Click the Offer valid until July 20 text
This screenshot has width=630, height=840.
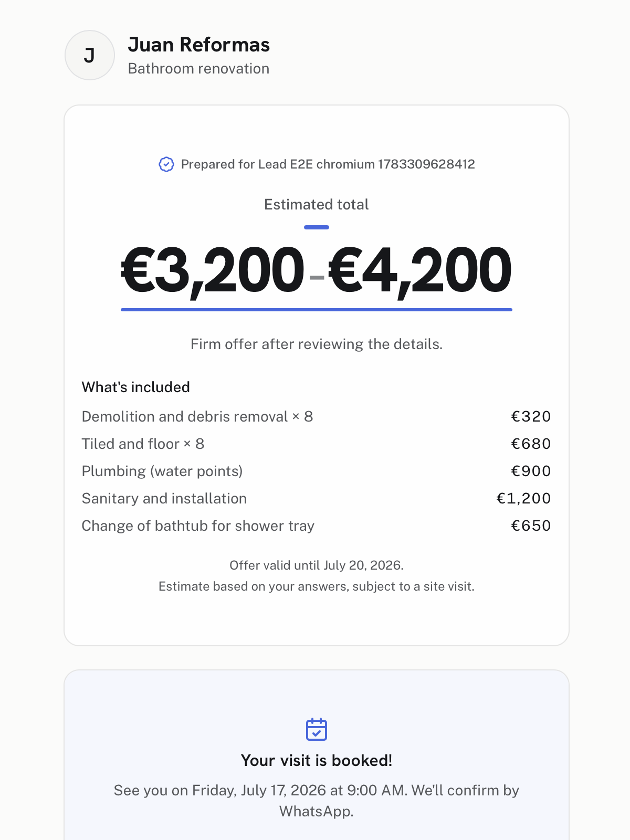(x=317, y=565)
